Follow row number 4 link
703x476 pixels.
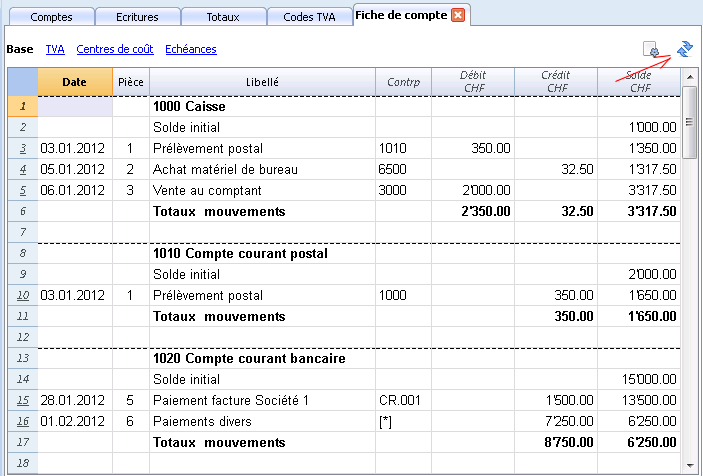click(x=23, y=169)
